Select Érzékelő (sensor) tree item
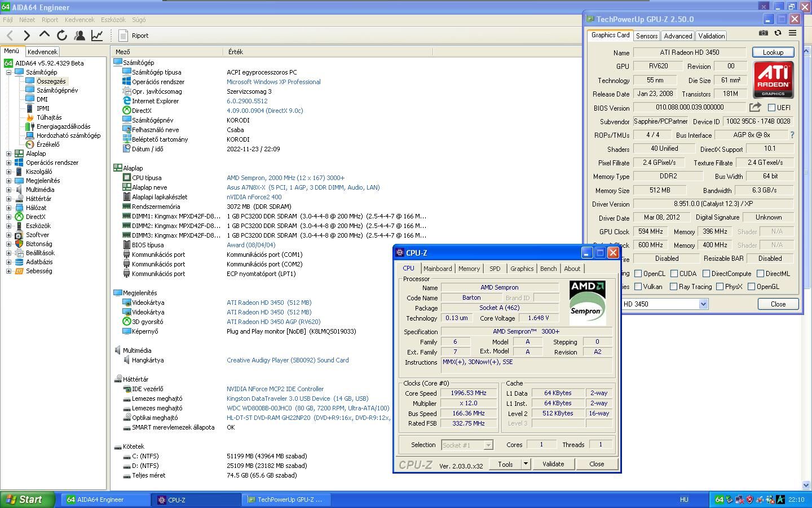The image size is (812, 508). coord(48,144)
